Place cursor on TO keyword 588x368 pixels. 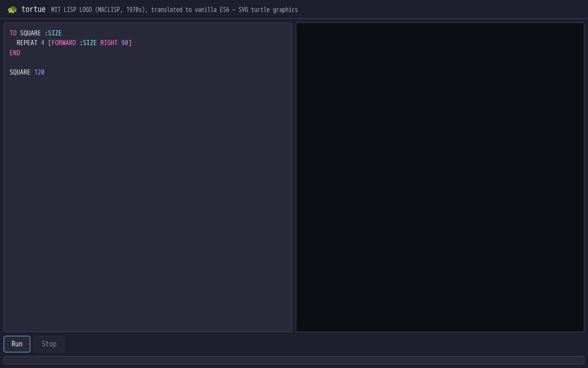click(13, 33)
